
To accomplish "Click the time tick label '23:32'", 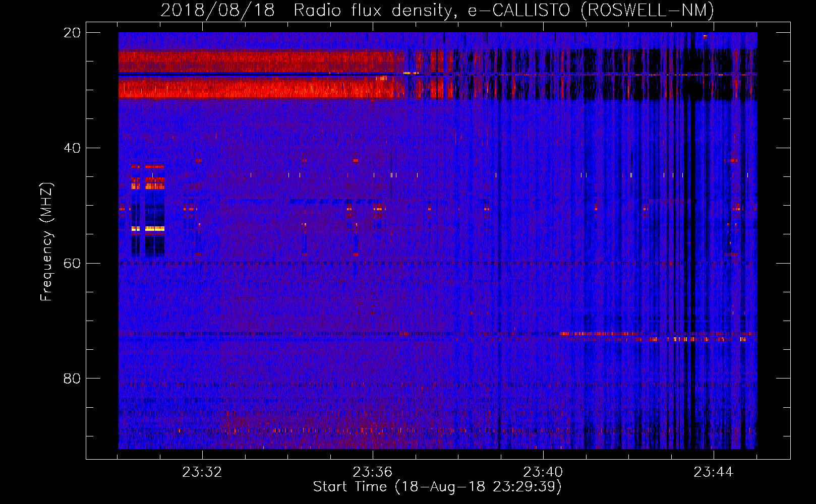I will 202,472.
